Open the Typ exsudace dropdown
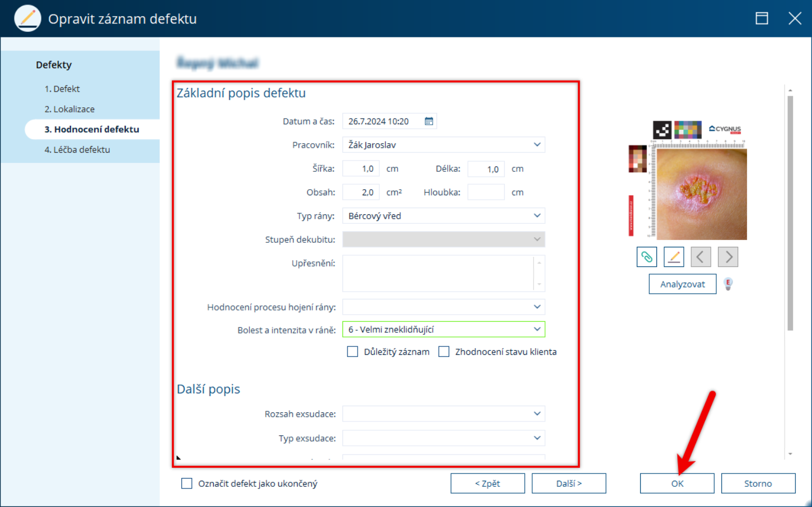The image size is (812, 507). pyautogui.click(x=444, y=438)
